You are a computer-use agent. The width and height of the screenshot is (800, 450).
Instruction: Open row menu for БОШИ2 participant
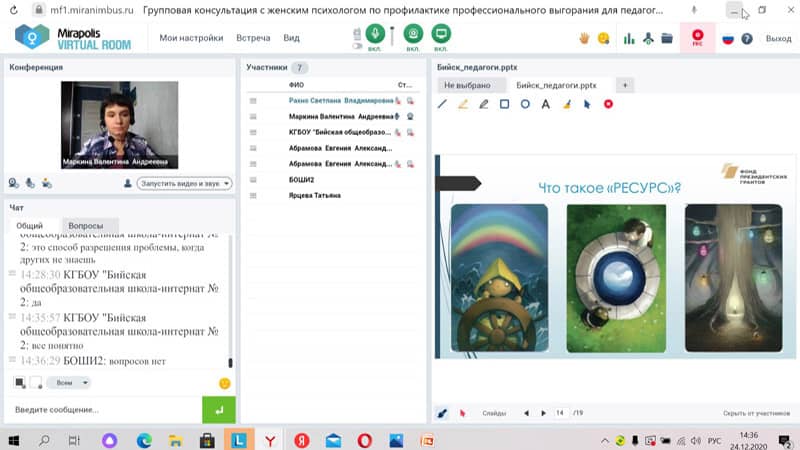click(x=253, y=180)
